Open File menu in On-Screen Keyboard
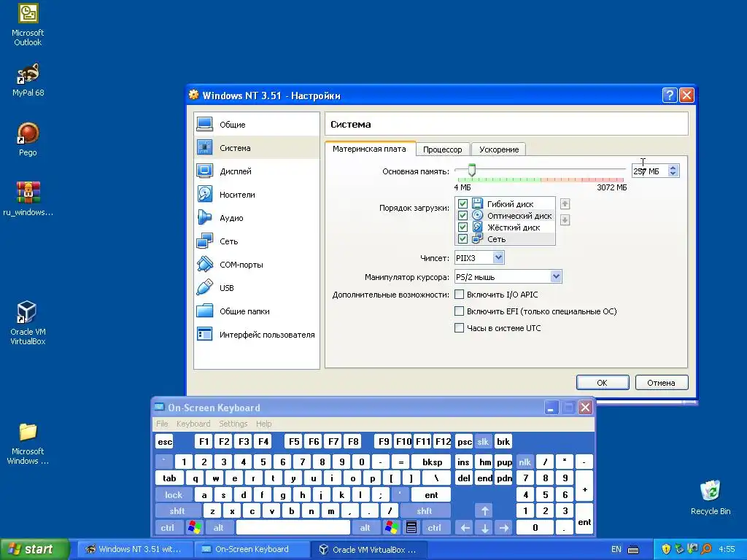The width and height of the screenshot is (747, 560). coord(162,424)
